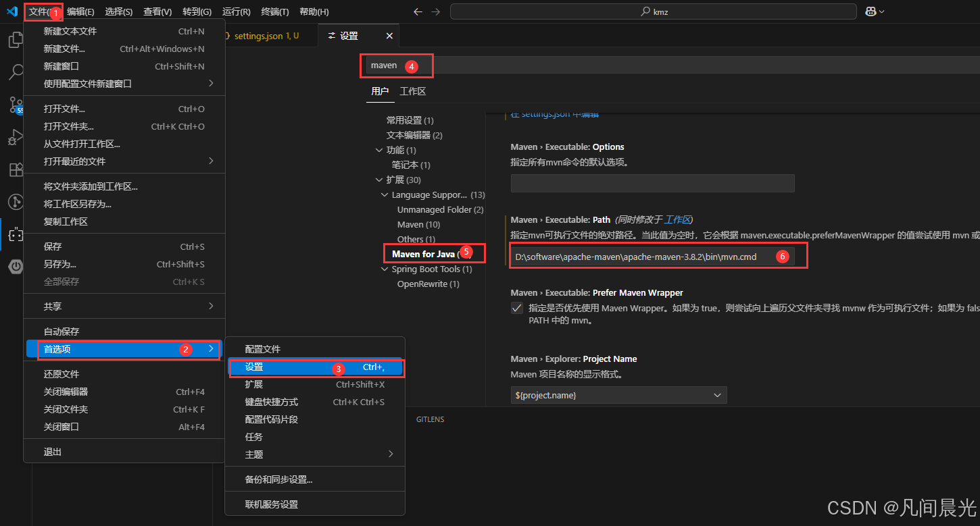The height and width of the screenshot is (526, 980).
Task: Select 扩展 in preferences submenu
Action: (x=315, y=384)
